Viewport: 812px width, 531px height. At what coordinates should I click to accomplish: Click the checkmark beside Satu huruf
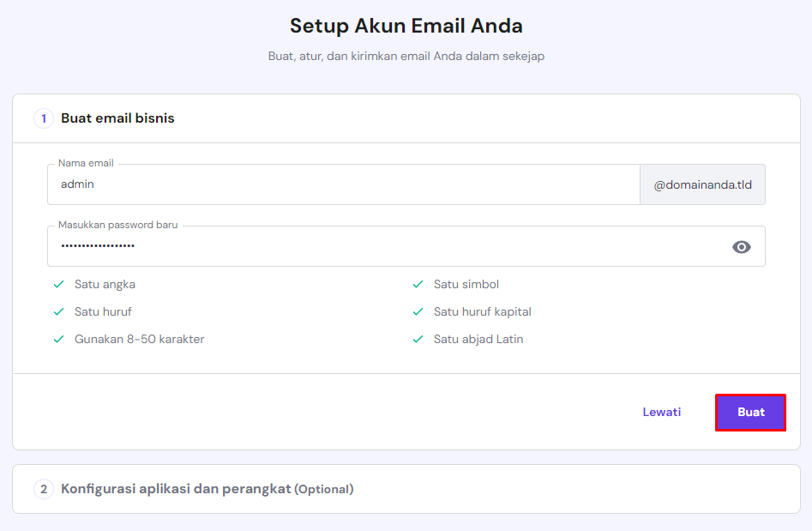[57, 311]
